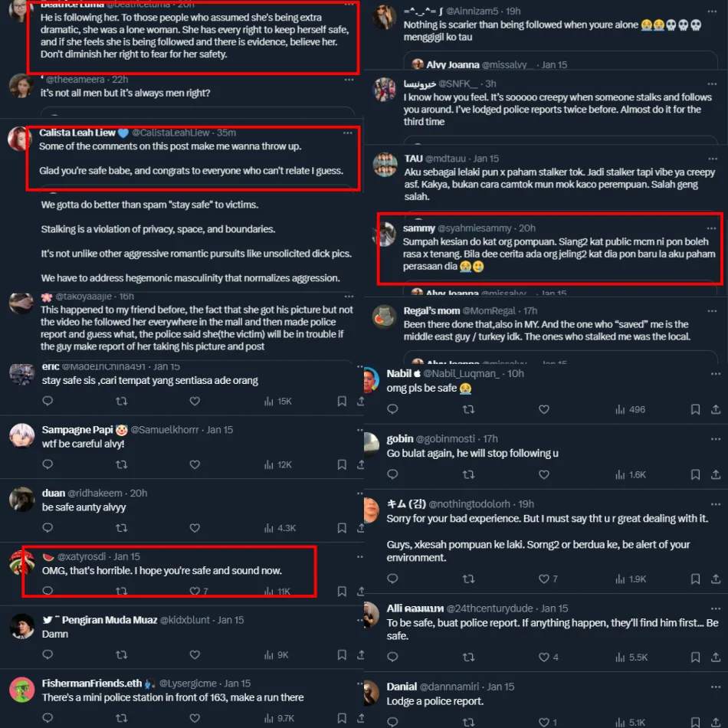Open the more options menu on Regal's mom tweet

712,310
